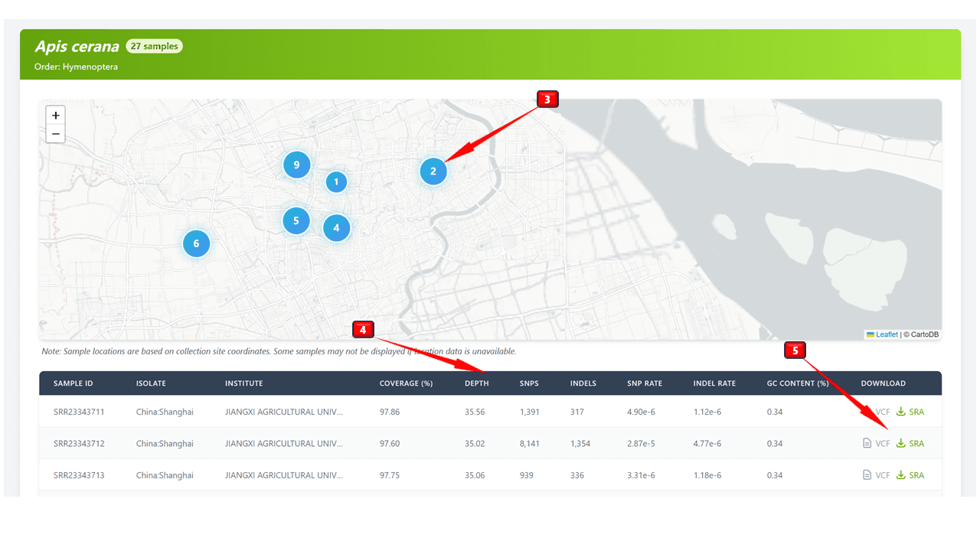
Task: Download VCF file for SRR23343713
Action: pyautogui.click(x=877, y=475)
